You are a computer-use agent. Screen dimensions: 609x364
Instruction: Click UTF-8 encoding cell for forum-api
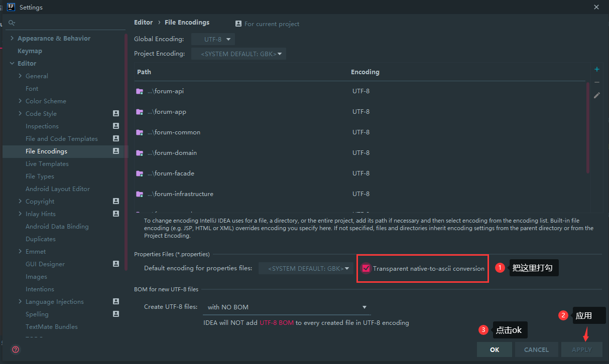point(361,91)
